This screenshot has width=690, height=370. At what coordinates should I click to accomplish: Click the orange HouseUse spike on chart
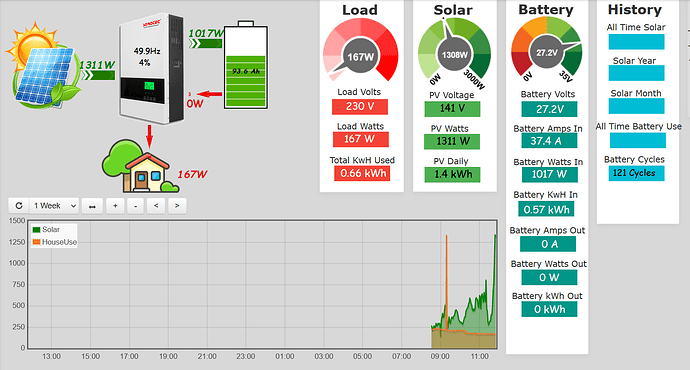[447, 282]
